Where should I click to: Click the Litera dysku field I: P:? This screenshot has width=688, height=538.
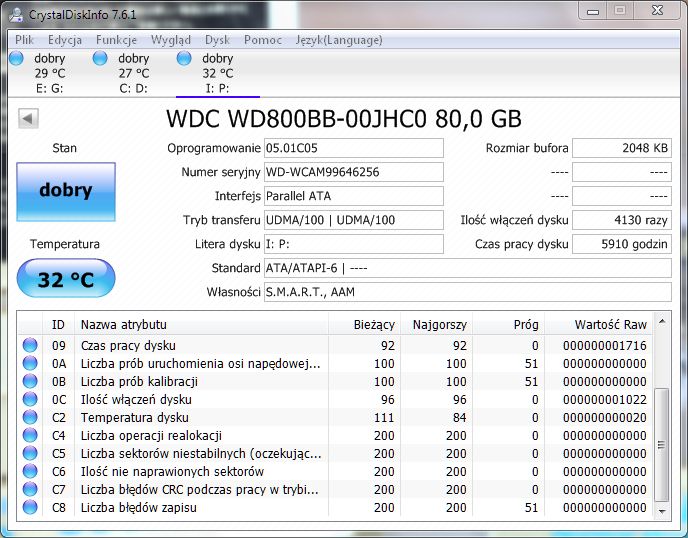(x=354, y=244)
